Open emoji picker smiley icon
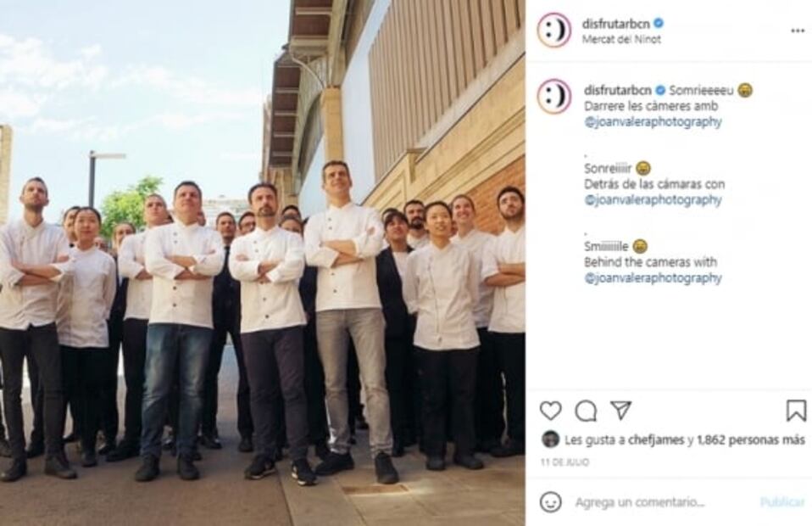Screen dimensions: 812x526 [x=550, y=501]
